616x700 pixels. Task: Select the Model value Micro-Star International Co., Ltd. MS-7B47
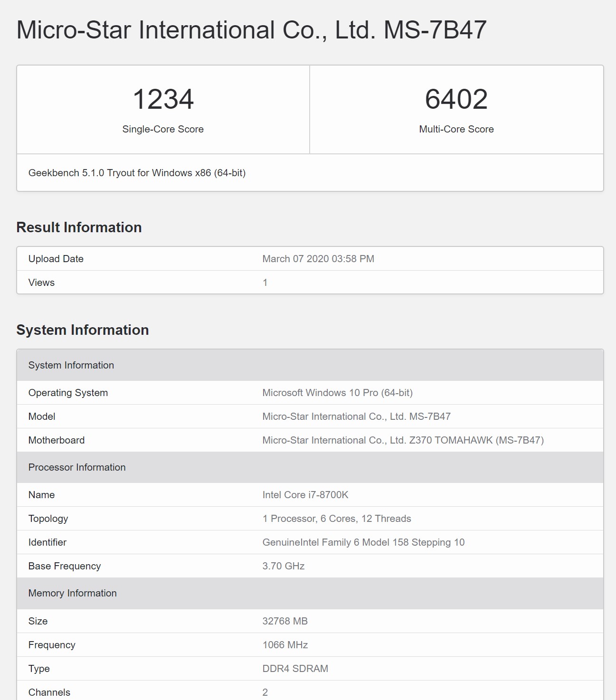[x=357, y=416]
